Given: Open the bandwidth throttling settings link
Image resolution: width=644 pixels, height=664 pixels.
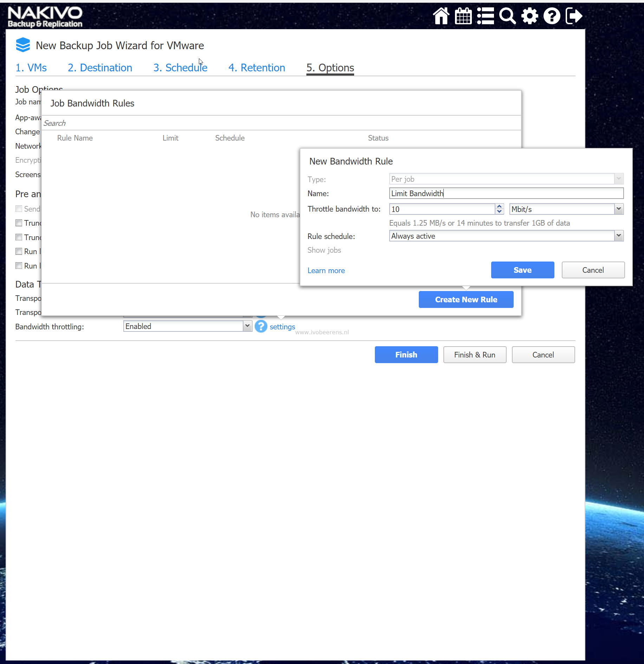Looking at the screenshot, I should click(x=282, y=327).
